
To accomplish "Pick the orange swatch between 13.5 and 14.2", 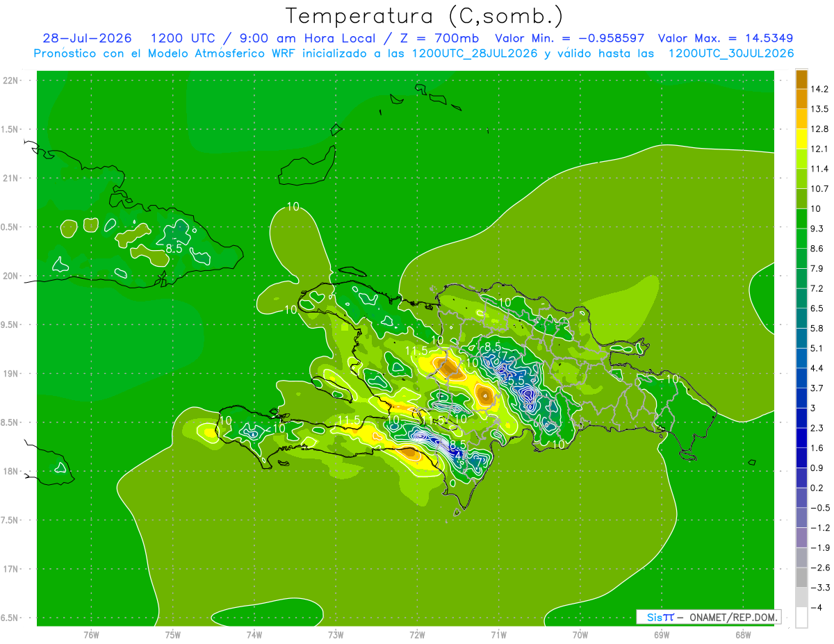I will [801, 99].
